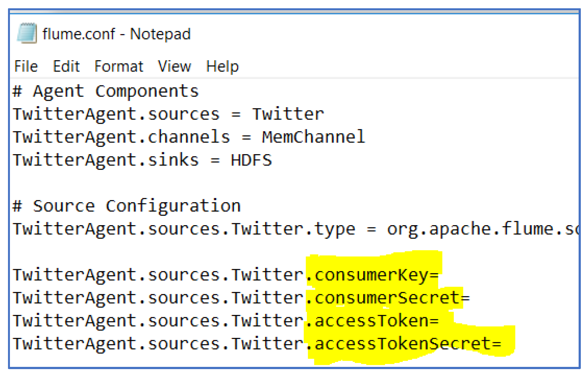Click the 'MemChannel' value in channels line
This screenshot has width=588, height=376.
point(313,137)
